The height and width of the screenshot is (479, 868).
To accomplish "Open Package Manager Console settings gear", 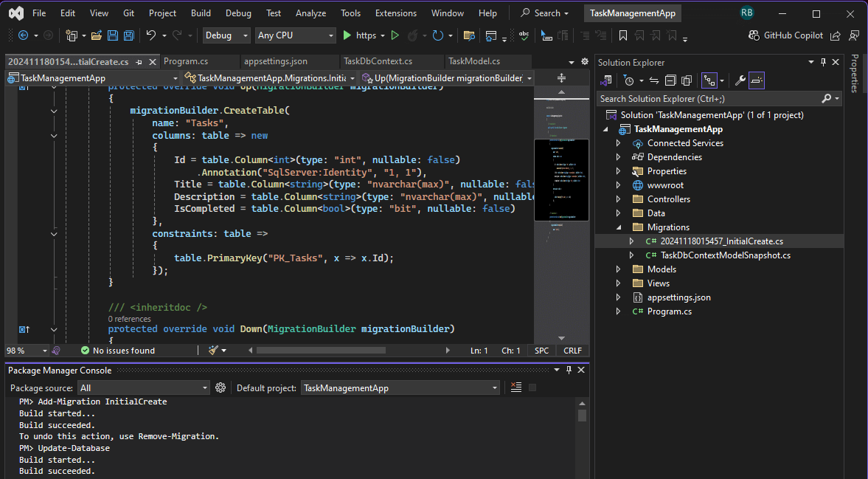I will click(x=221, y=387).
